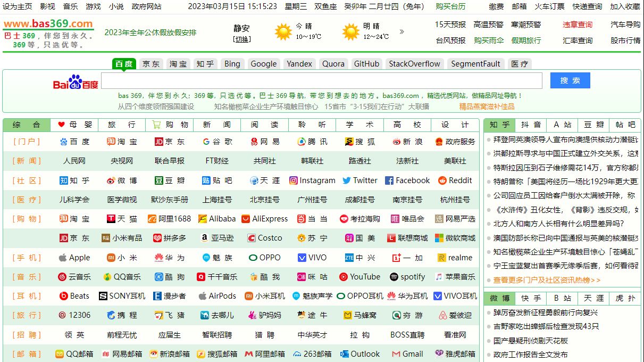Click the weather forecast next arrow

click(x=402, y=31)
